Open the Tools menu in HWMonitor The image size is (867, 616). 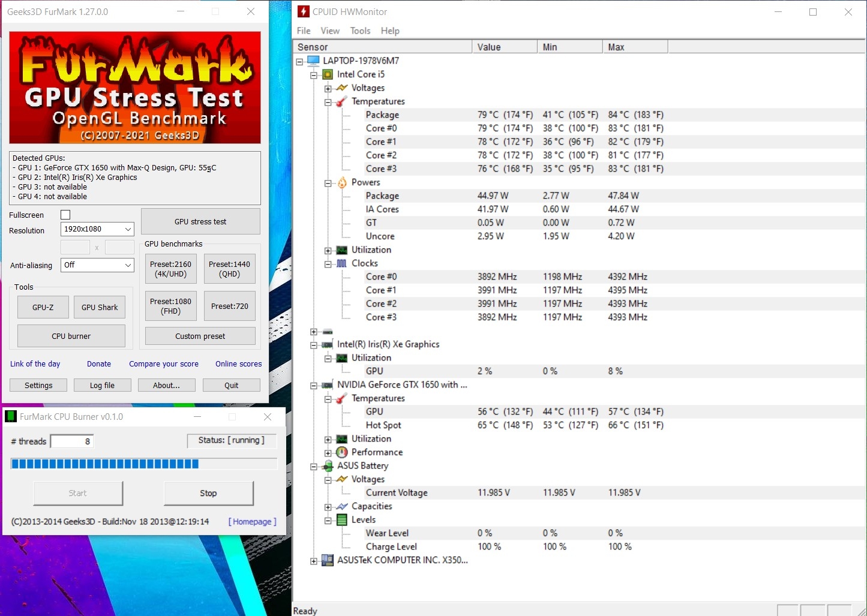[x=360, y=31]
